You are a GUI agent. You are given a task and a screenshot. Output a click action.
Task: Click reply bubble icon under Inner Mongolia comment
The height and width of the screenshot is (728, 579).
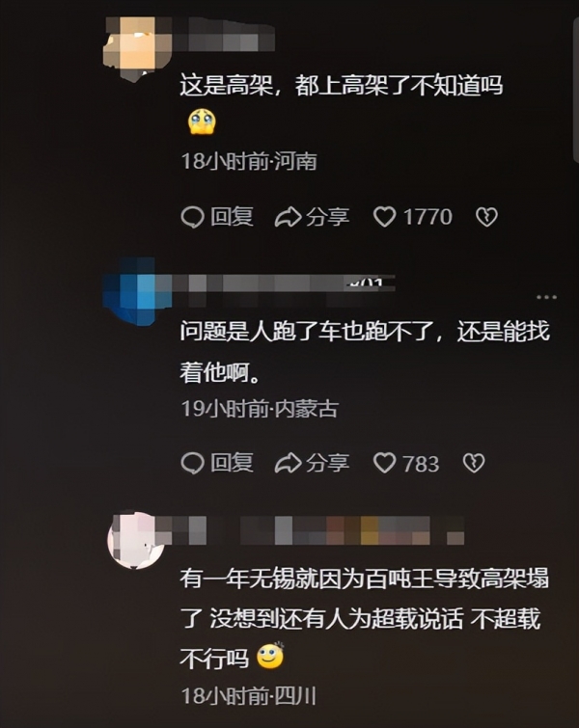(192, 463)
